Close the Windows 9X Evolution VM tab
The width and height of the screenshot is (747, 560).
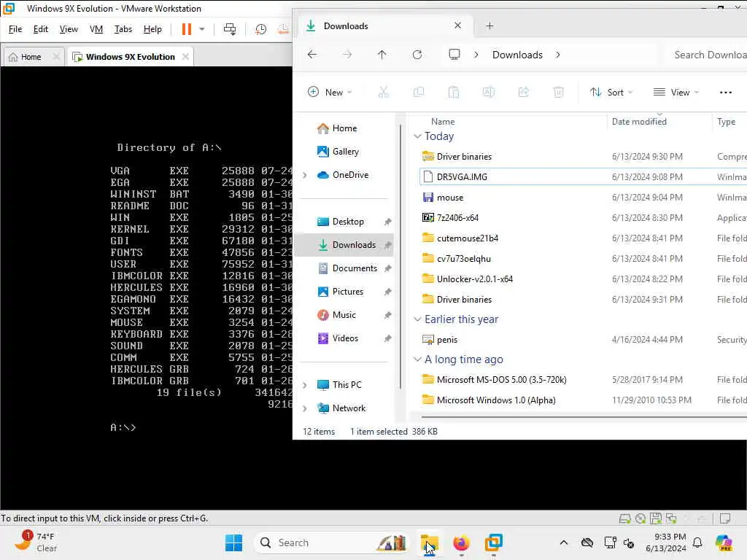coord(185,57)
